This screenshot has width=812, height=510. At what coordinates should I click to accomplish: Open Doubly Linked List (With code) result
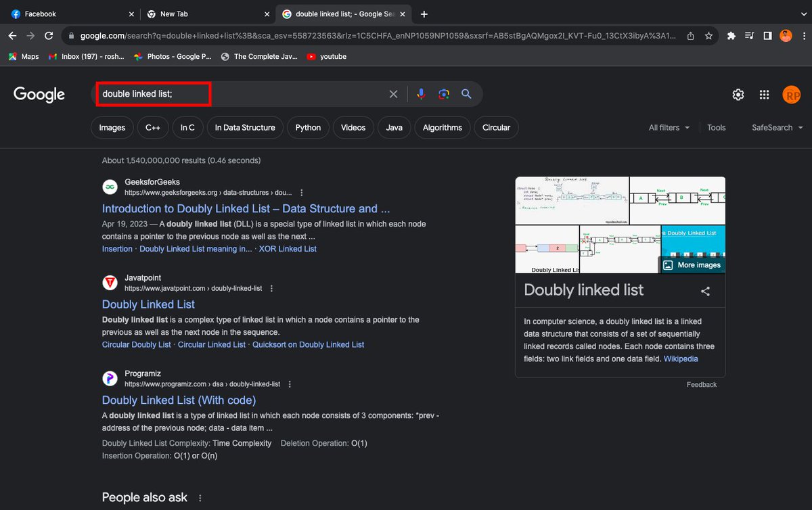tap(179, 400)
